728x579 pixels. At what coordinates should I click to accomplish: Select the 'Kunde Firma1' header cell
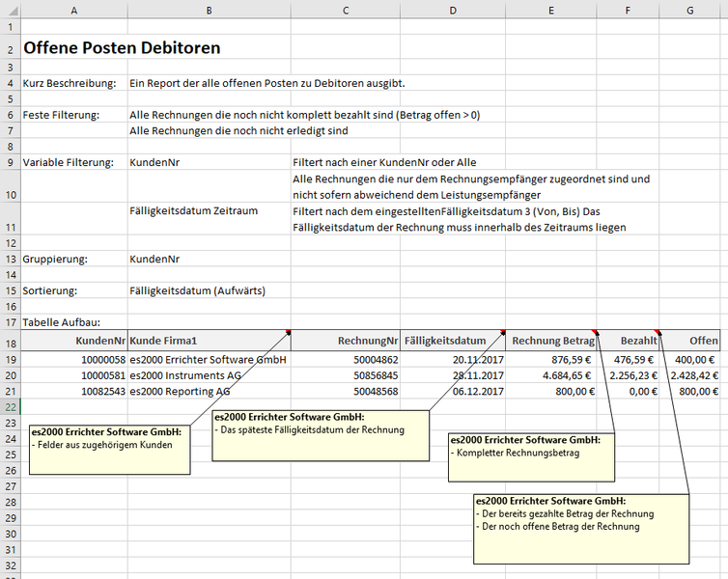point(210,341)
